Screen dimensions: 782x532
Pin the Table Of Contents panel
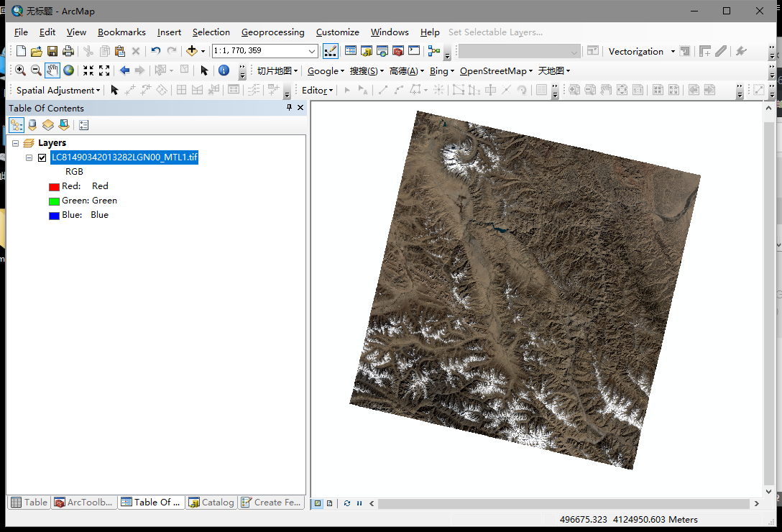290,107
